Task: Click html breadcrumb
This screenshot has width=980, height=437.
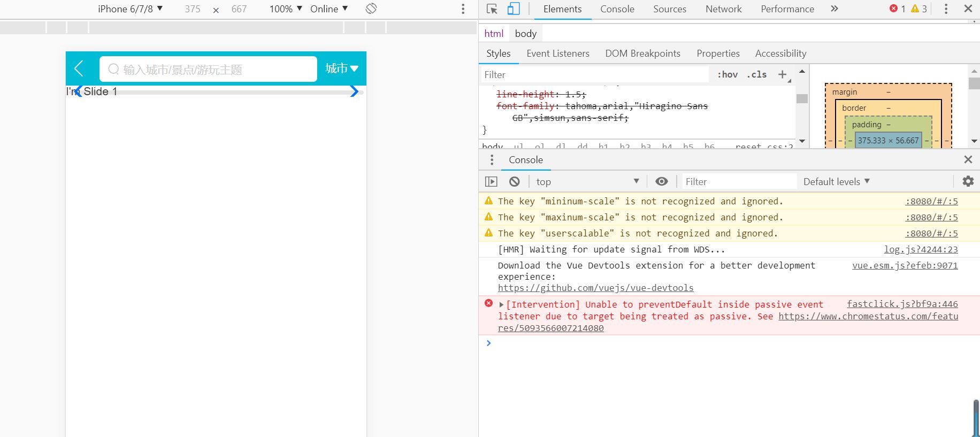Action: (494, 34)
